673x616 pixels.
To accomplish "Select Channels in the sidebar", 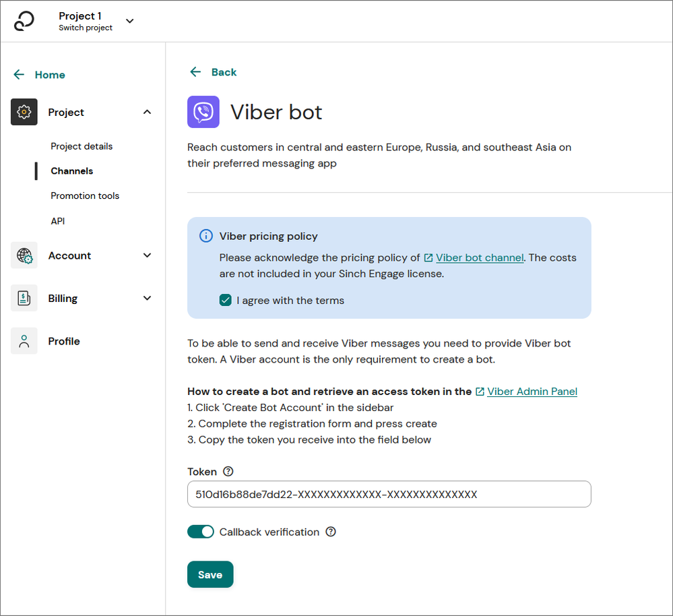I will click(71, 171).
